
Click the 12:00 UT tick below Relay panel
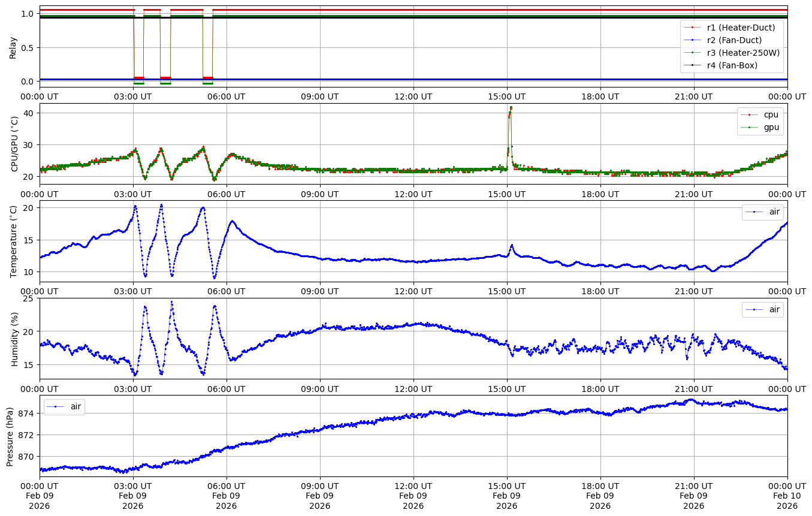coord(413,96)
